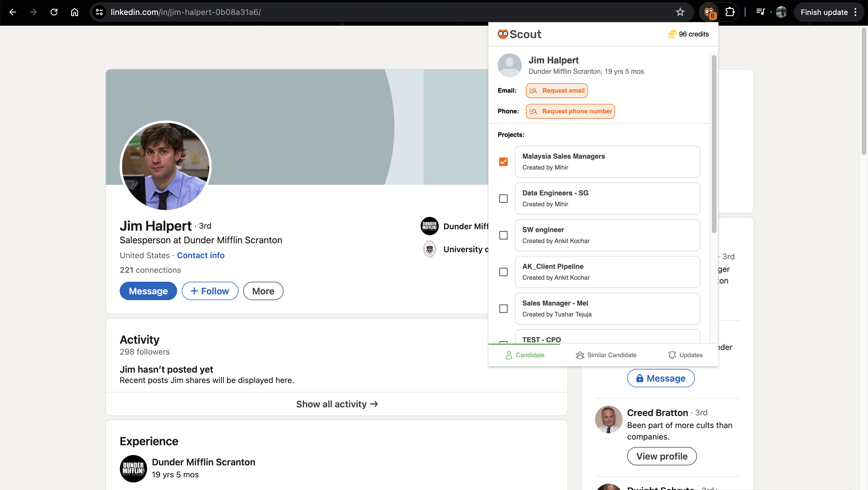Image resolution: width=868 pixels, height=490 pixels.
Task: Click the University crest logo in profile header
Action: tap(429, 249)
